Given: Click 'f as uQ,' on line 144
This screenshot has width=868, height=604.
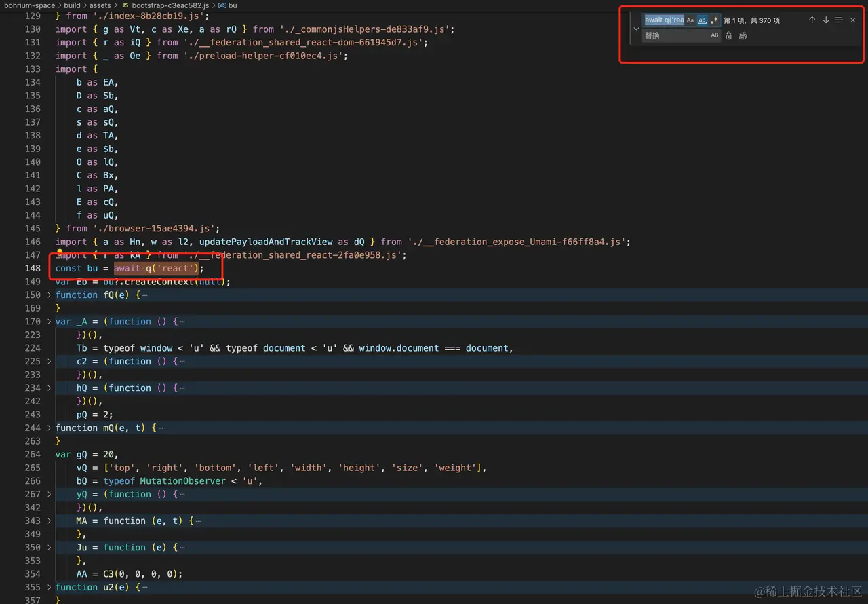Looking at the screenshot, I should click(98, 215).
